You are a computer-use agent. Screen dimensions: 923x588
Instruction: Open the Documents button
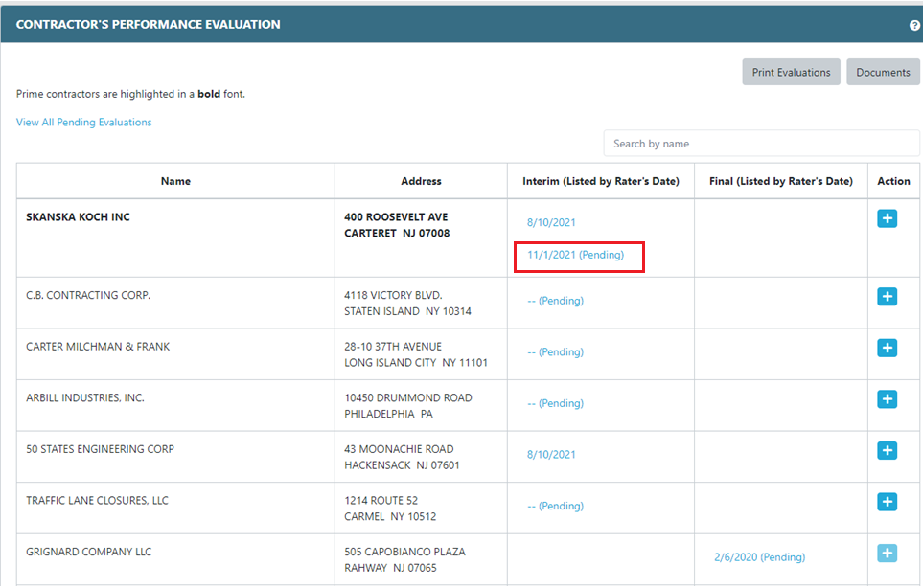pos(883,72)
